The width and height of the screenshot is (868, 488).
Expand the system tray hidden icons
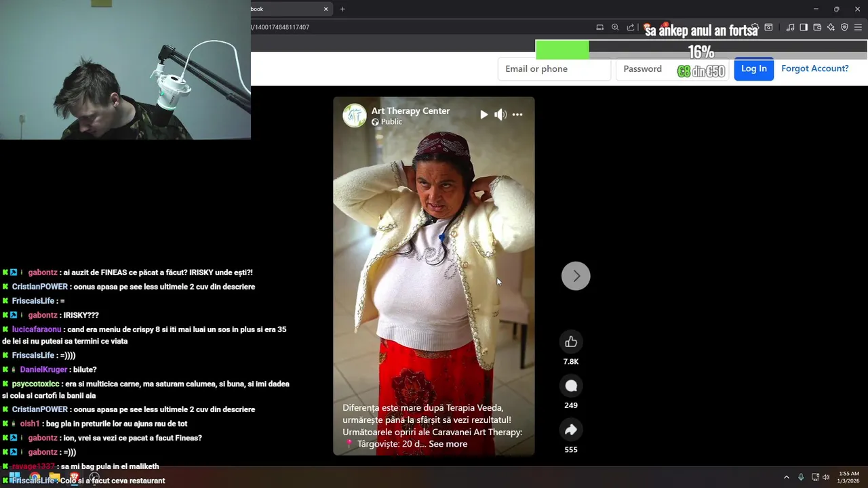click(787, 477)
